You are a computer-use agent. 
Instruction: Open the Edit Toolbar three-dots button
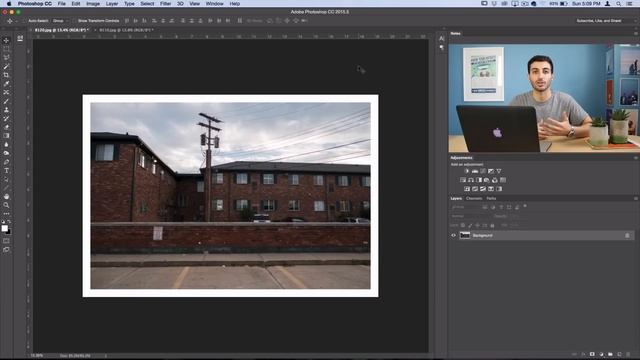pos(6,213)
